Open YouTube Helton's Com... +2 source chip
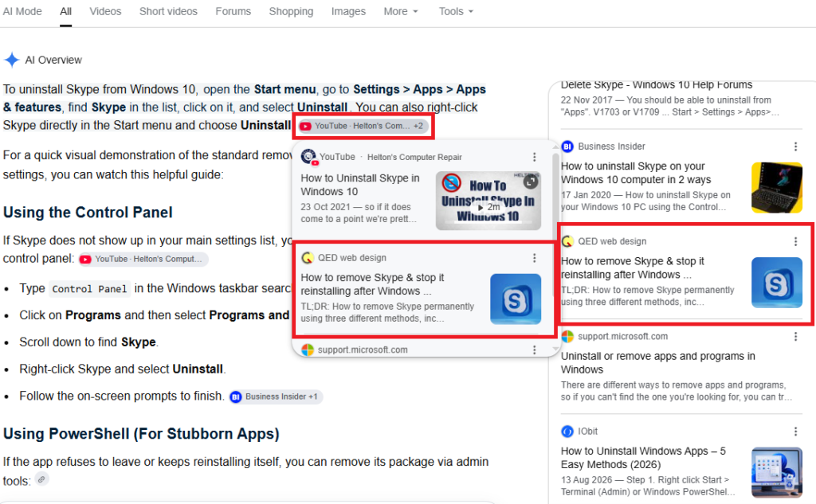816x504 pixels. (x=363, y=126)
